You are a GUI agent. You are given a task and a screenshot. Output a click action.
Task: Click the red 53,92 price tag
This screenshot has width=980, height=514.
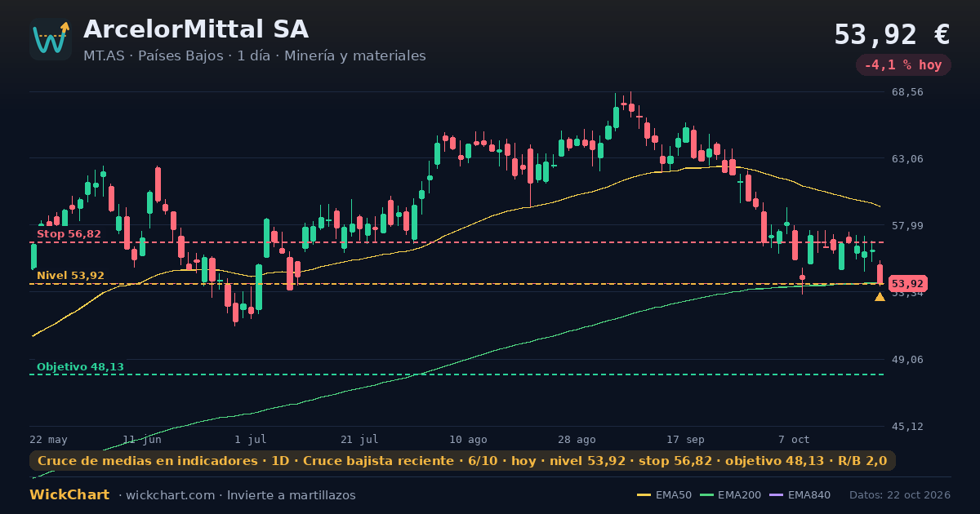click(908, 284)
